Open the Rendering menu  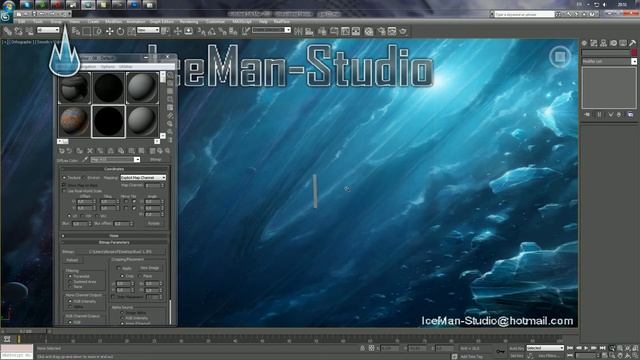click(189, 22)
